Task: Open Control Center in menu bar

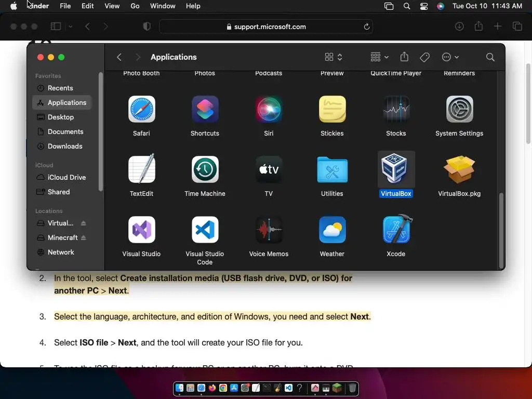Action: pyautogui.click(x=424, y=6)
